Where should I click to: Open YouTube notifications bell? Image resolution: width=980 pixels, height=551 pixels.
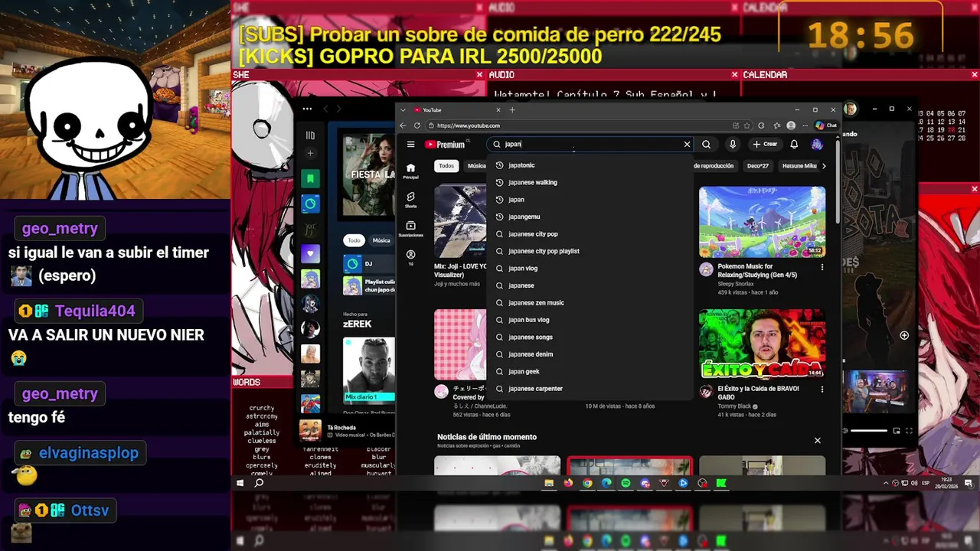(794, 144)
